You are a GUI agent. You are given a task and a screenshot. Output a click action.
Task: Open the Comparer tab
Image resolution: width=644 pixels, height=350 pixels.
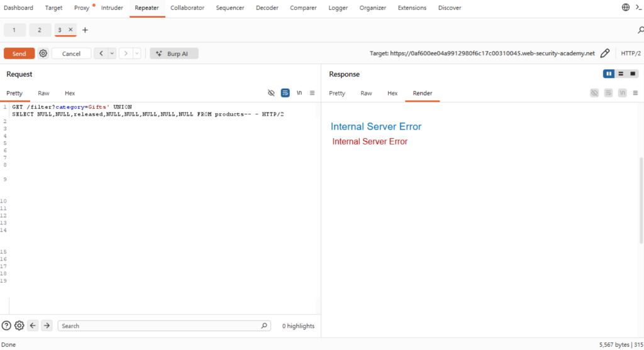click(303, 8)
